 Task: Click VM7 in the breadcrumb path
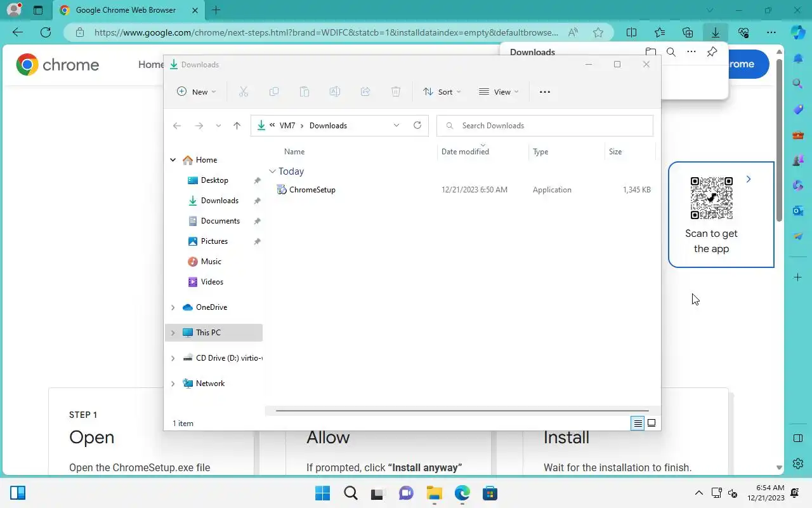[x=287, y=126]
